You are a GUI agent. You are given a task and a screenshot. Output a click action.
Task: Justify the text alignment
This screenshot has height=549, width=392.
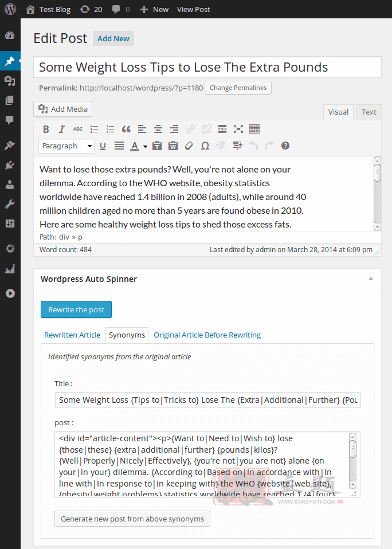[x=119, y=146]
